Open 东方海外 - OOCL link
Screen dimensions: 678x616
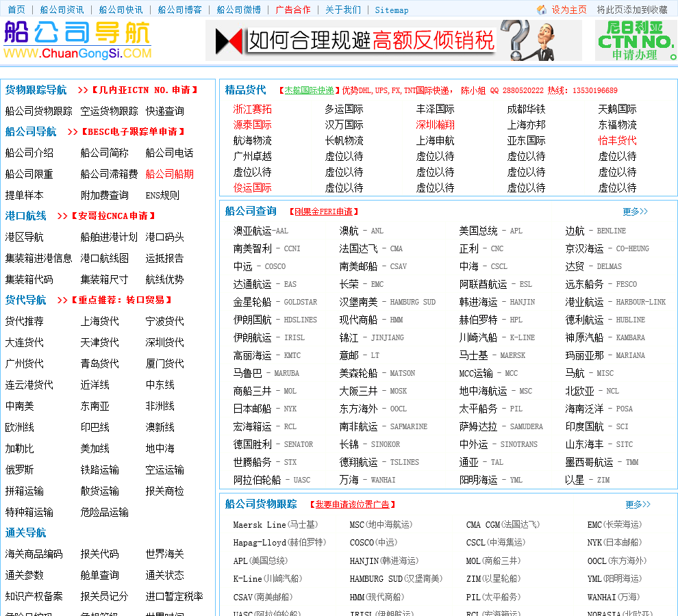pos(373,409)
